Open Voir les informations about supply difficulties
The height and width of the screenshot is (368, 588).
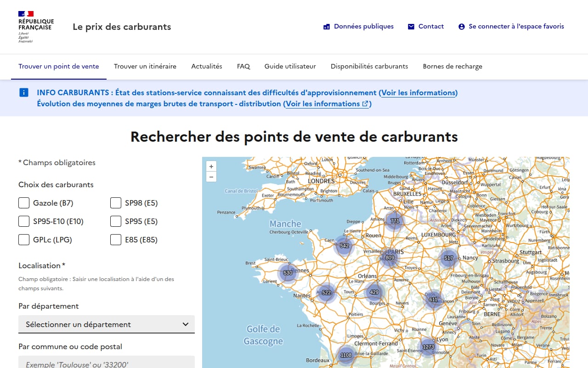(418, 92)
